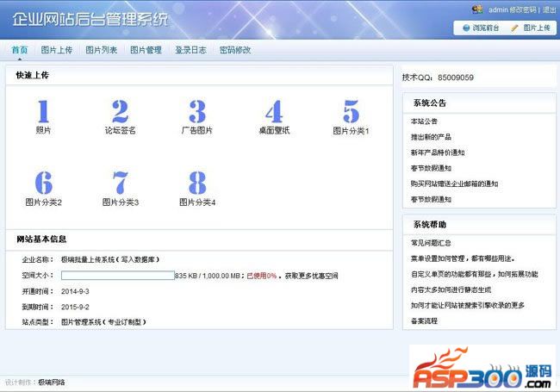The image size is (560, 392).
Task: Open help topic 自定义单页的功能都有那些
Action: pyautogui.click(x=475, y=274)
